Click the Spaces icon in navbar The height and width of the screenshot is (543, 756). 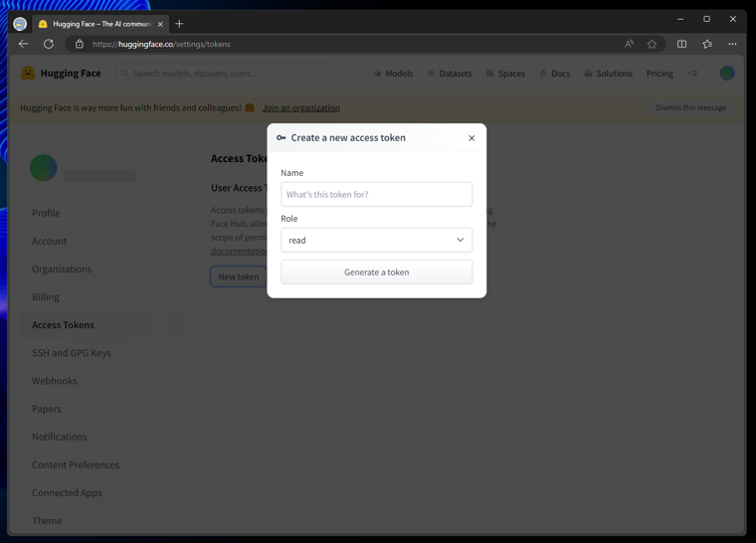click(x=489, y=74)
